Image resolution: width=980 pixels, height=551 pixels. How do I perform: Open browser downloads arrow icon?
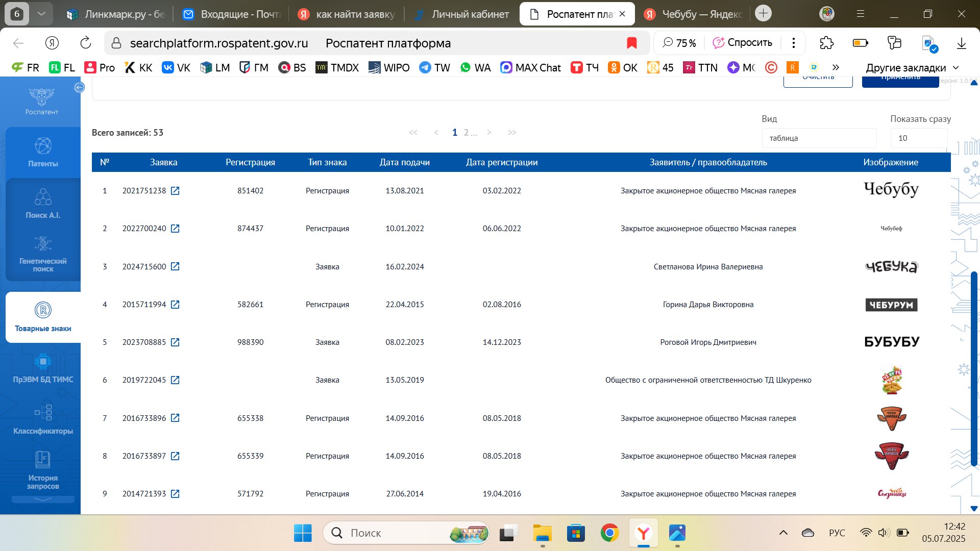point(962,43)
